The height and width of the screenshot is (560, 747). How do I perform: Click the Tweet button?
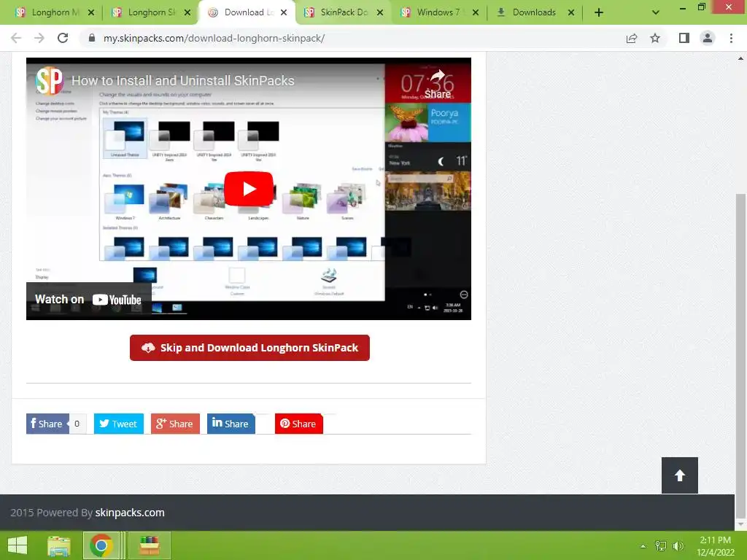[x=119, y=424]
